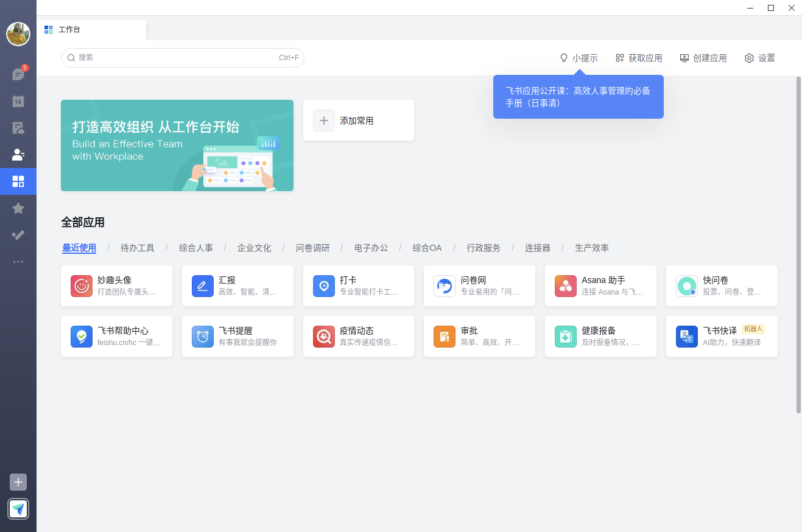This screenshot has width=802, height=532.
Task: Click the 添加常用 label text
Action: tap(357, 121)
